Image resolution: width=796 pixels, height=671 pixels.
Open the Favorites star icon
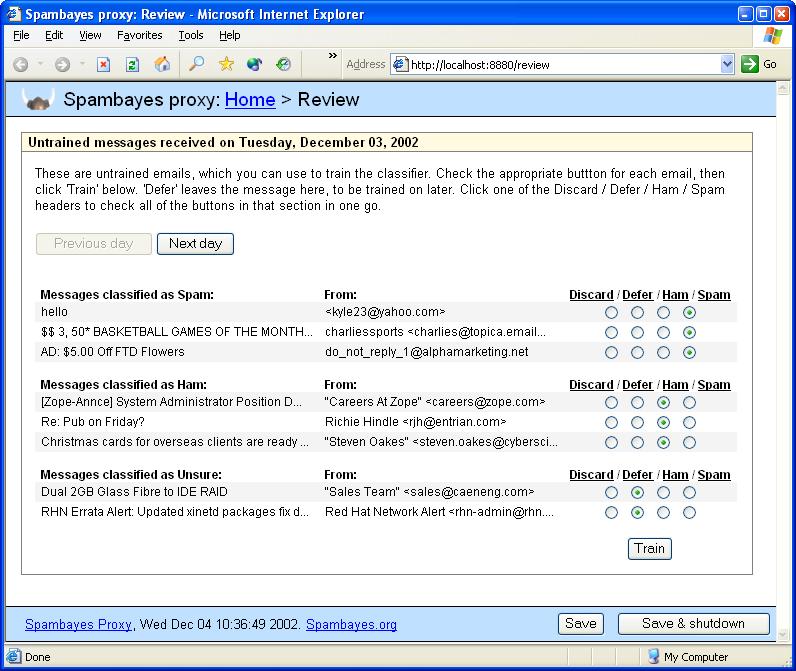pyautogui.click(x=226, y=64)
